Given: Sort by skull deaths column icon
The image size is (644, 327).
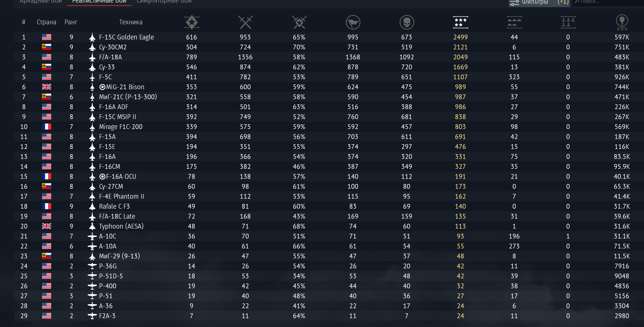Looking at the screenshot, I should point(407,22).
